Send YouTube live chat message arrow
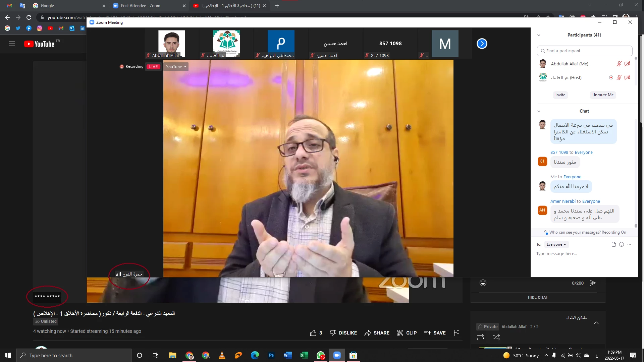This screenshot has width=644, height=362. 593,283
